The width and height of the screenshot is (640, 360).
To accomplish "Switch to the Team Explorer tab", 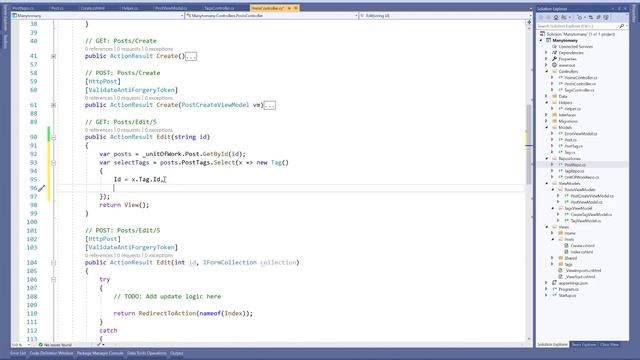I will coord(583,345).
